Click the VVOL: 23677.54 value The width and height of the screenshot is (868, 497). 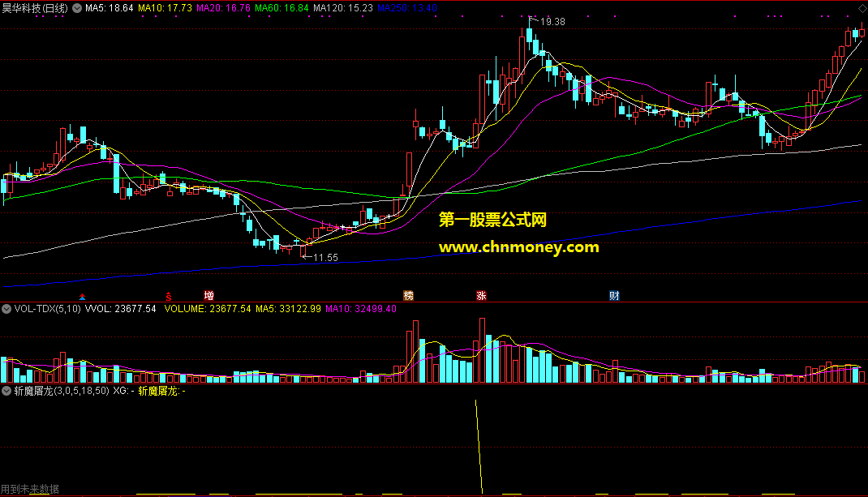tap(120, 309)
